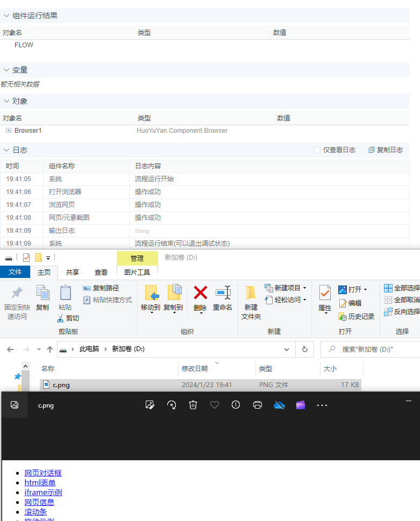Image resolution: width=420 pixels, height=521 pixels.
Task: Open the recent locations dropdown arrow
Action: (x=39, y=349)
